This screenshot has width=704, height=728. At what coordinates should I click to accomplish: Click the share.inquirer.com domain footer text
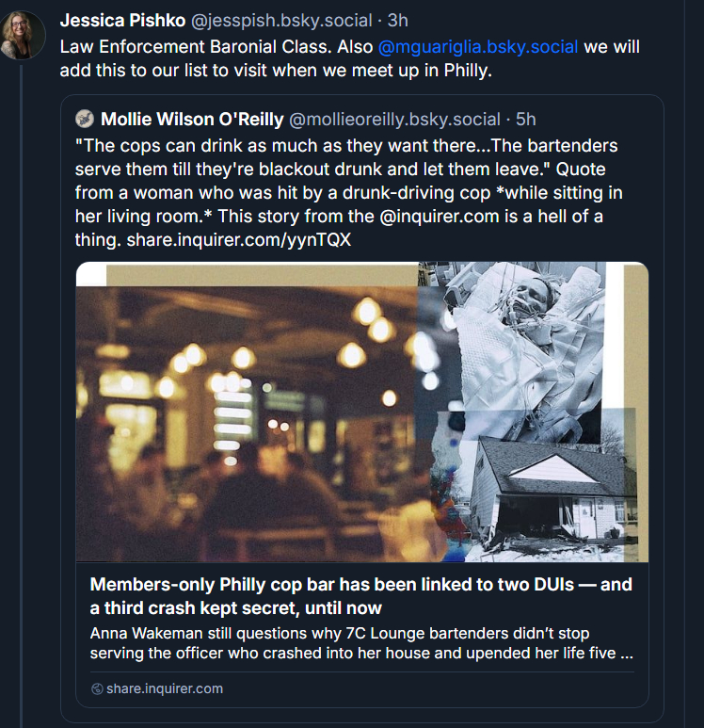pos(165,688)
